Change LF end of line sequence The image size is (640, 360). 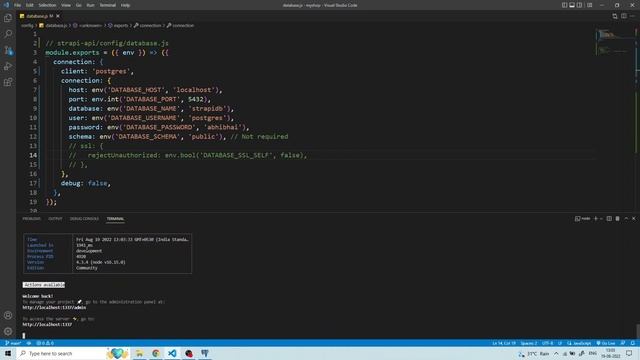pos(560,343)
